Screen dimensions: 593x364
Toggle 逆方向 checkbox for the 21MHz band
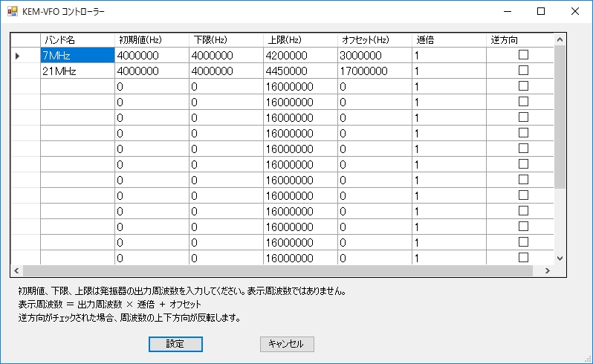point(523,71)
